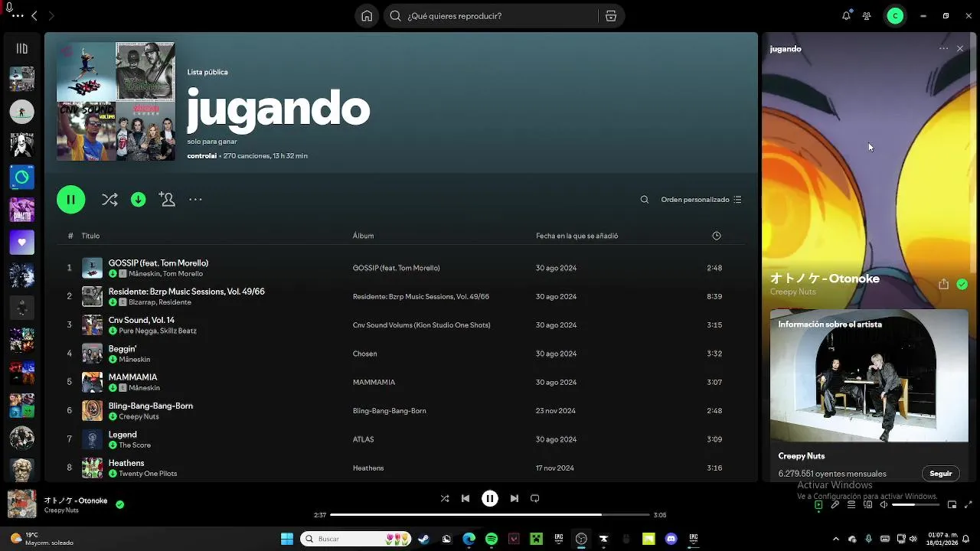The height and width of the screenshot is (551, 980).
Task: Invite collaborators to the playlist
Action: [167, 200]
